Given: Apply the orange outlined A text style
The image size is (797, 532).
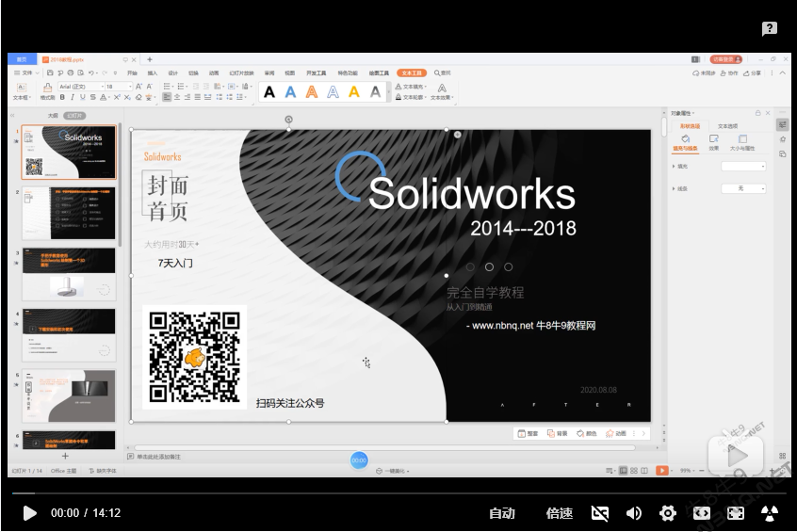Looking at the screenshot, I should coord(312,92).
